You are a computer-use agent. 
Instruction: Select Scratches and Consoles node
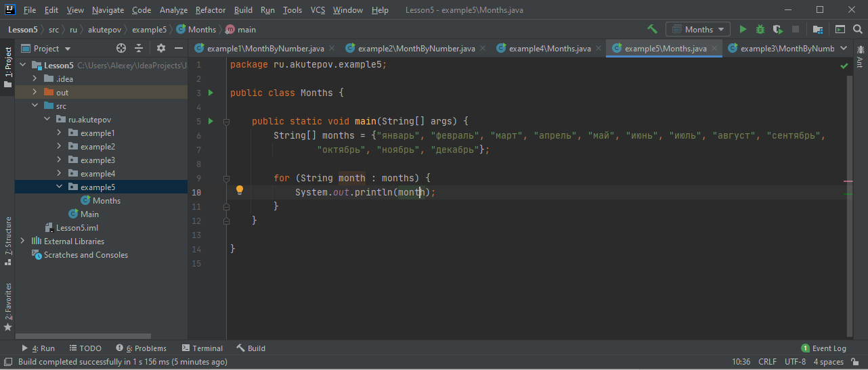[x=80, y=255]
